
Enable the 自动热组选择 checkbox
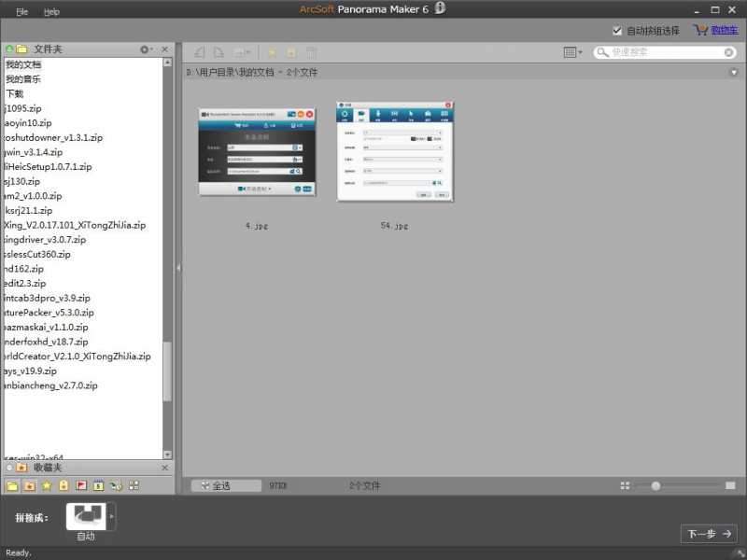[x=617, y=29]
